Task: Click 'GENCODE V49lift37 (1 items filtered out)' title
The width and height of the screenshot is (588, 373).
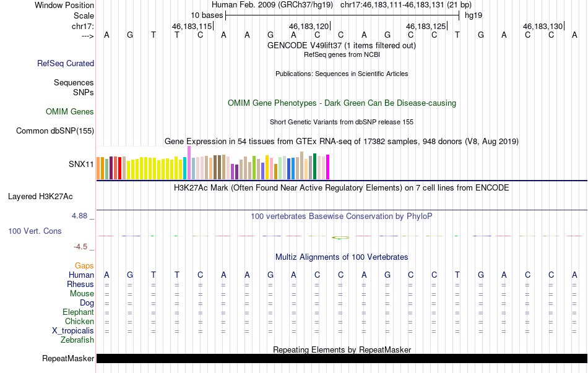Action: [x=342, y=45]
